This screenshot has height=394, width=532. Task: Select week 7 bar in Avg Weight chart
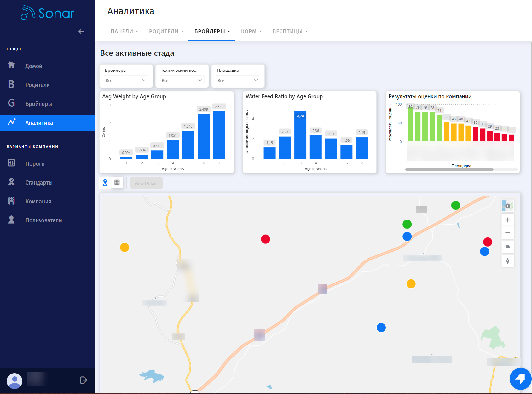pyautogui.click(x=219, y=135)
